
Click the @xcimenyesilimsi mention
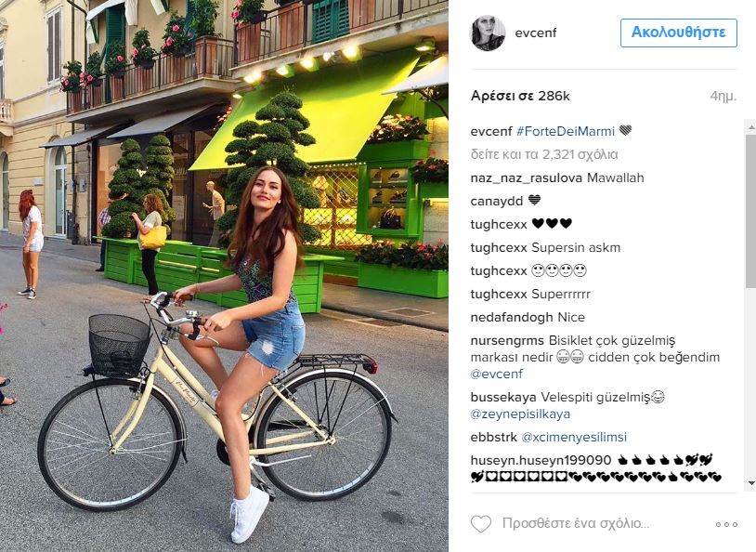[x=574, y=437]
